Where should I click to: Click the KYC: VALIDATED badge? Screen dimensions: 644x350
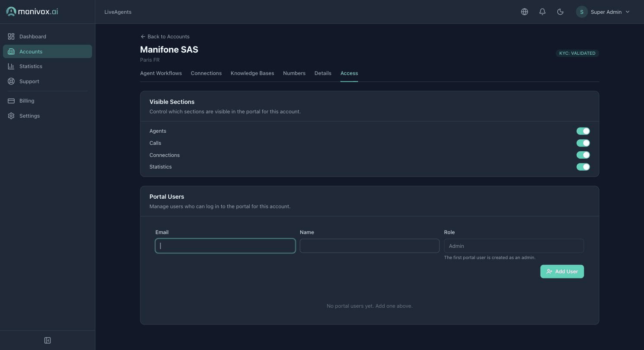click(x=577, y=53)
